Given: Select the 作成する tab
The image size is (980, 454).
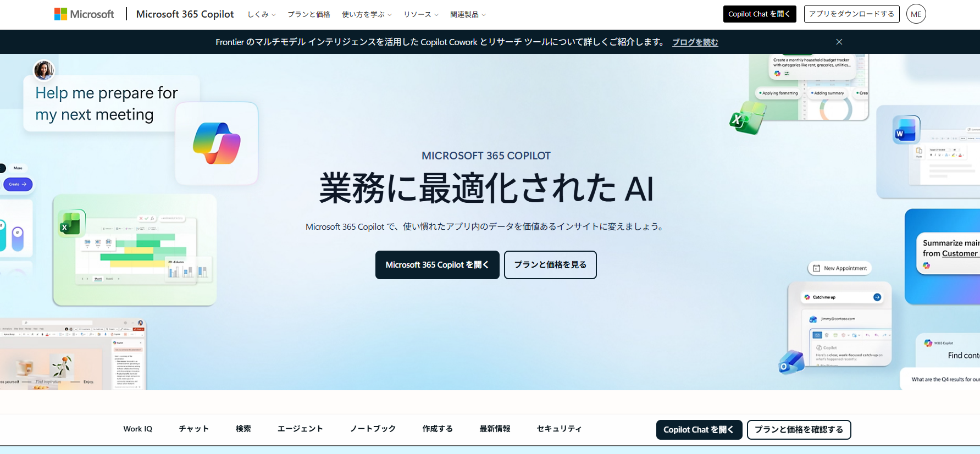Looking at the screenshot, I should click(438, 429).
